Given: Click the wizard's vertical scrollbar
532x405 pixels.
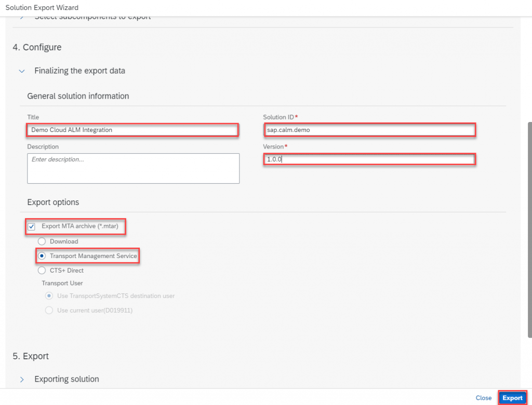Looking at the screenshot, I should pyautogui.click(x=529, y=230).
